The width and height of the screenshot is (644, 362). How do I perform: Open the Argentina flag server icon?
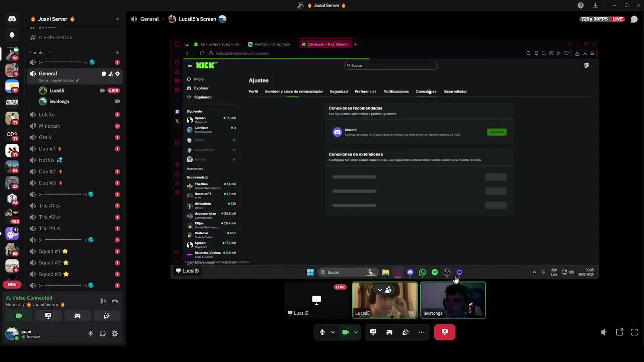(12, 86)
